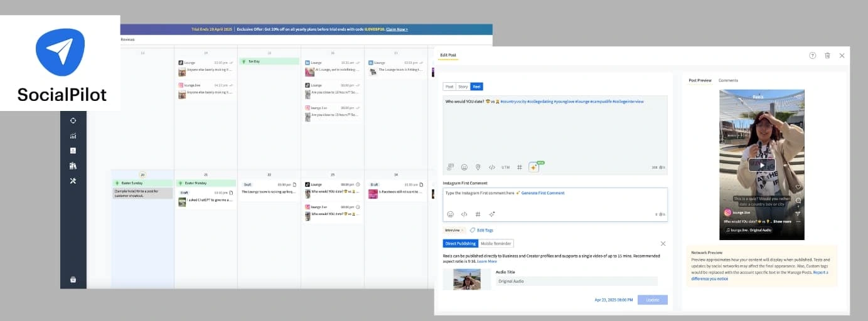Open the Tax Day event in the calendar
Image resolution: width=868 pixels, height=321 pixels.
269,61
